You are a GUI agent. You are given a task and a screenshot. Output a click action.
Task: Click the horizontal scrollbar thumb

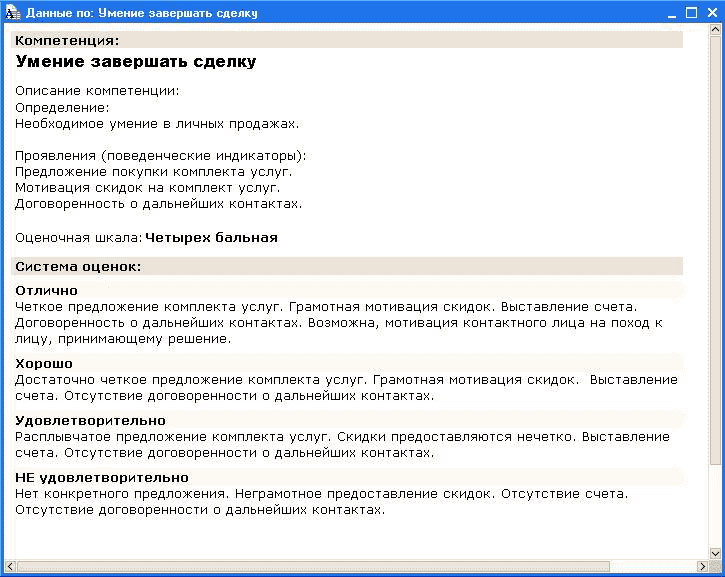[313, 566]
